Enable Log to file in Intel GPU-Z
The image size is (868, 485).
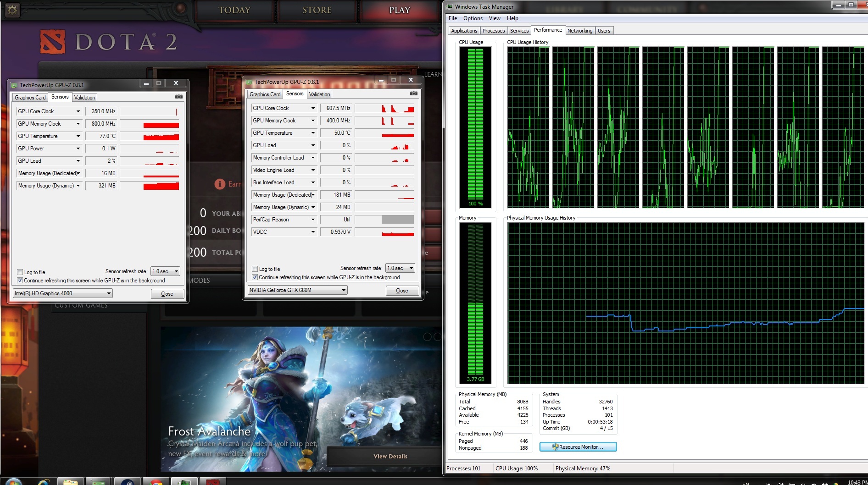click(20, 272)
